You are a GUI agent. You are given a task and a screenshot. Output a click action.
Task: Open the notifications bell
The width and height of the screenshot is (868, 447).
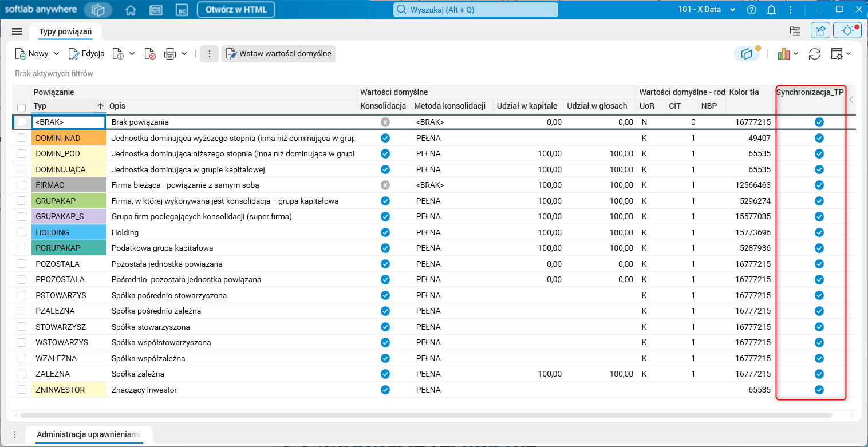(x=771, y=10)
